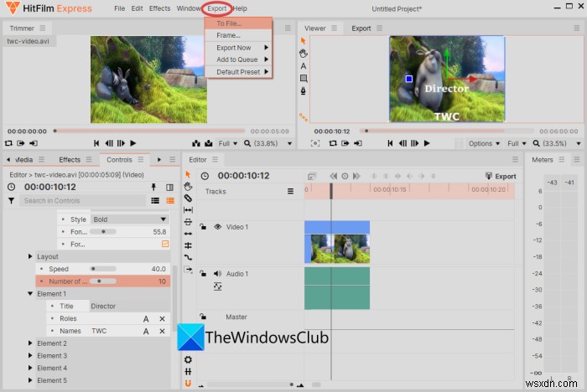The image size is (587, 392).
Task: Toggle the Controls split view icon
Action: tap(169, 187)
